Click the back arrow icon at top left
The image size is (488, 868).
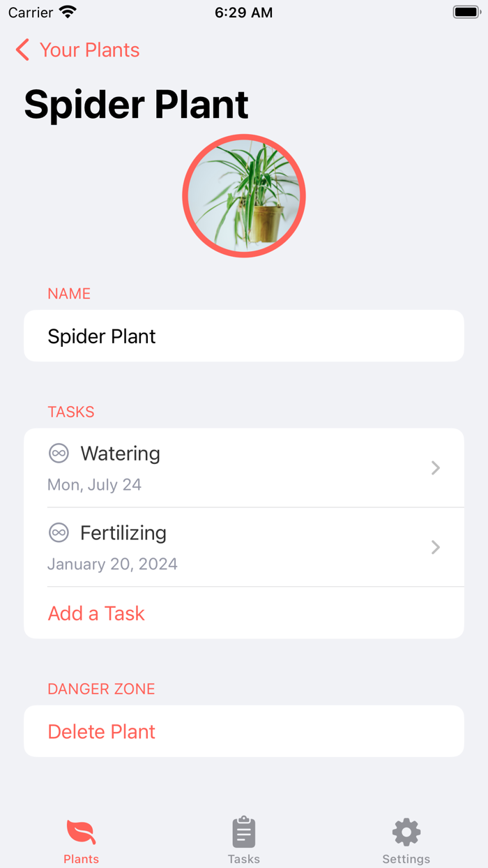tap(22, 50)
